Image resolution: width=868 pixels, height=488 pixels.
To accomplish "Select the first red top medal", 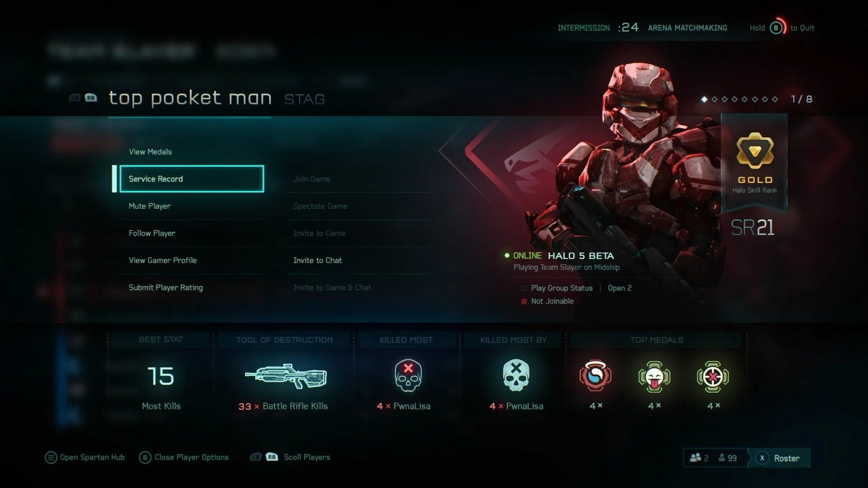I will click(595, 375).
